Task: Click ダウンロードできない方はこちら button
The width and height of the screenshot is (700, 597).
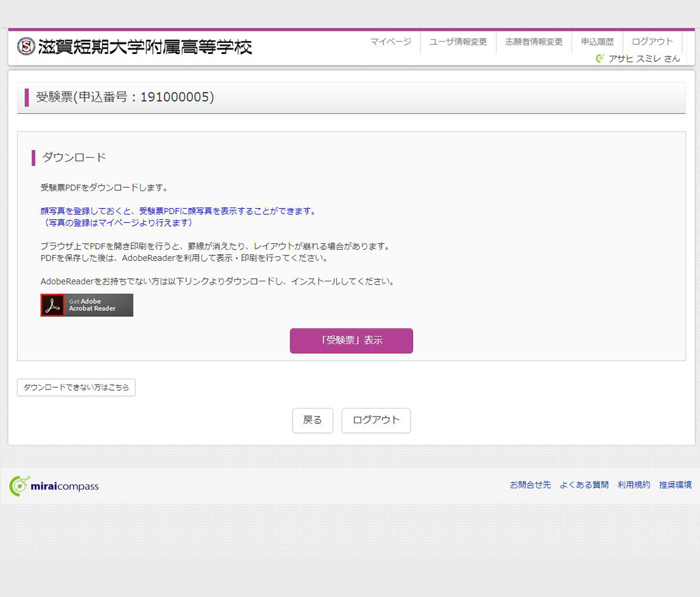Action: [x=76, y=388]
